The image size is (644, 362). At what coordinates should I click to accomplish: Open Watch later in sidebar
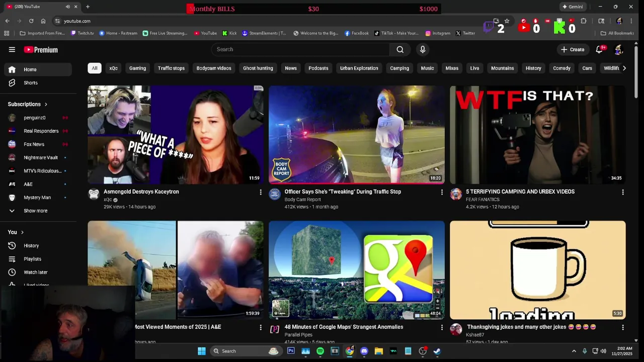tap(38, 272)
